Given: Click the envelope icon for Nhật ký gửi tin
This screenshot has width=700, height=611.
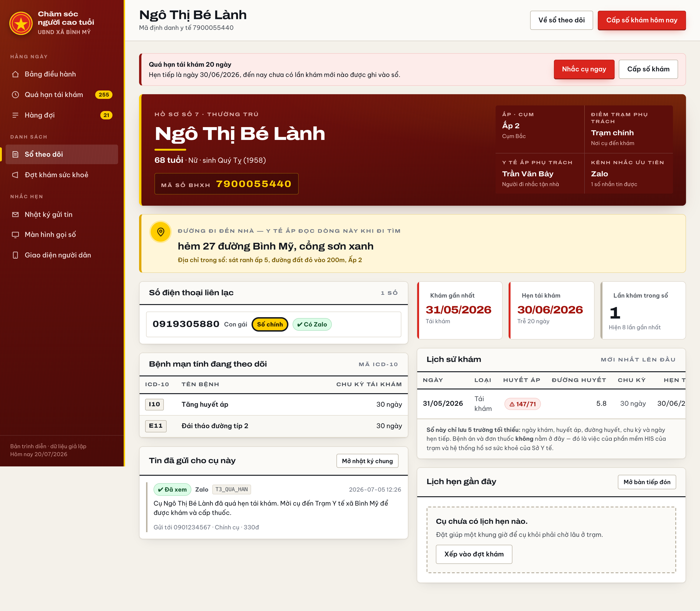Looking at the screenshot, I should (15, 215).
